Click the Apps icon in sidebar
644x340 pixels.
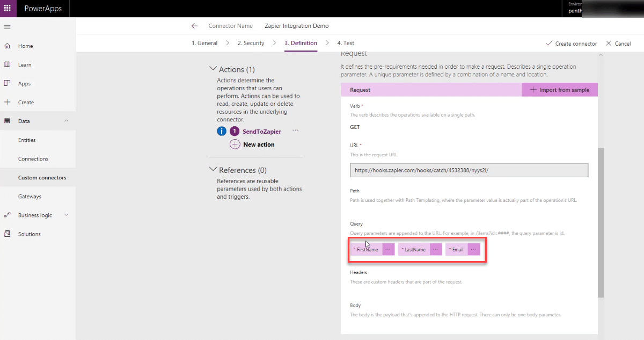[x=7, y=83]
